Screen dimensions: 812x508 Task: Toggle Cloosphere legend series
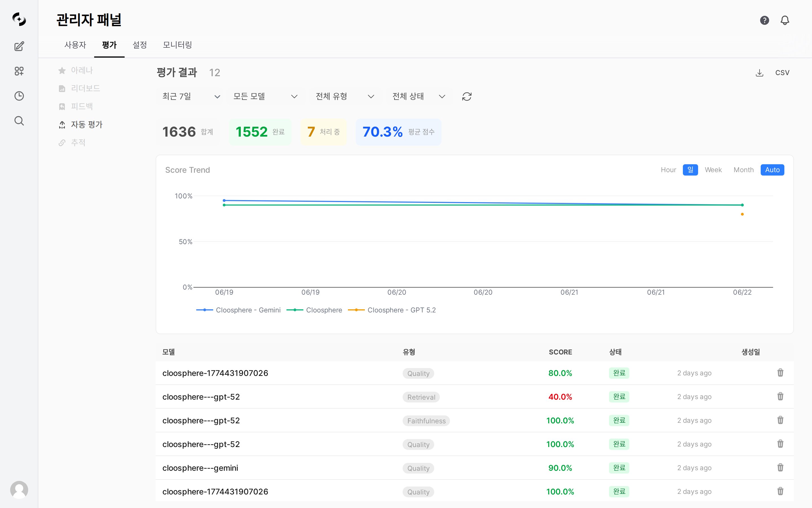(x=314, y=310)
